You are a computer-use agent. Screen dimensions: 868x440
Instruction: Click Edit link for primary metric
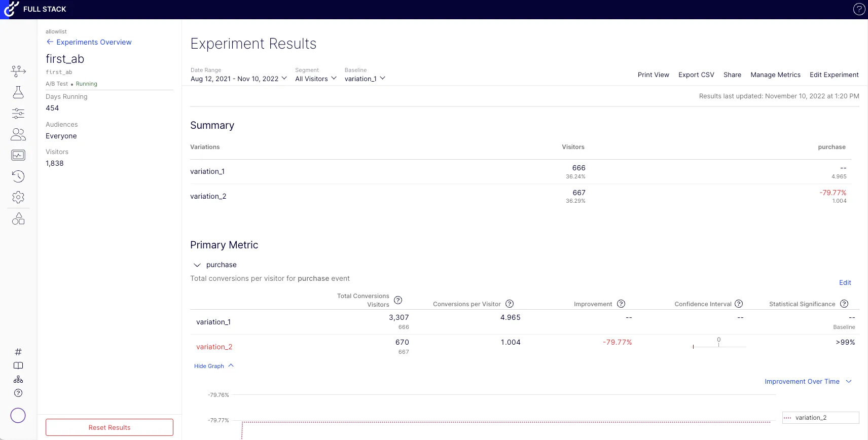pyautogui.click(x=845, y=283)
